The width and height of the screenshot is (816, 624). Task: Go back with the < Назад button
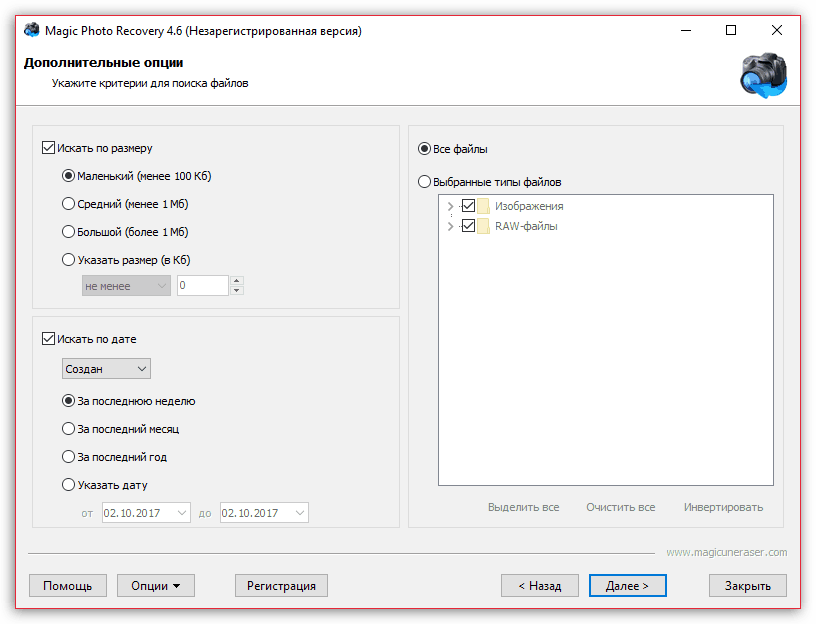click(539, 586)
